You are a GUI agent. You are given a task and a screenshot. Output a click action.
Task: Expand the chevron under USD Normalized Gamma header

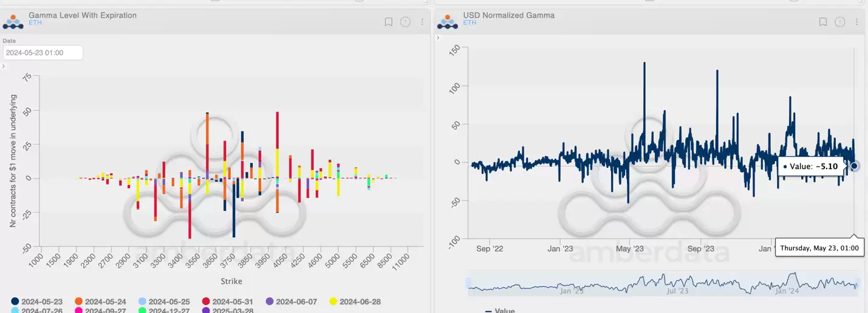point(437,38)
